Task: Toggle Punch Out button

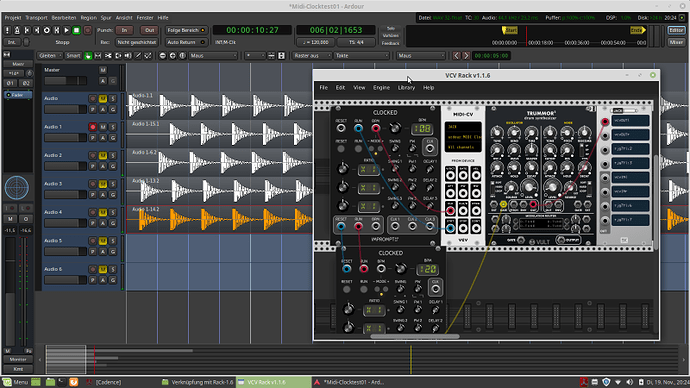Action: (x=150, y=30)
